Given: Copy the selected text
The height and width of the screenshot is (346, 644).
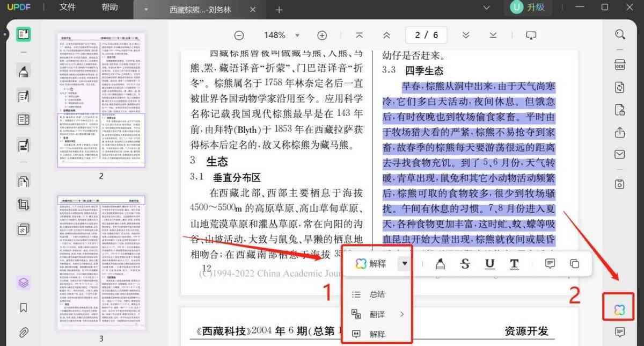Looking at the screenshot, I should pyautogui.click(x=574, y=263).
